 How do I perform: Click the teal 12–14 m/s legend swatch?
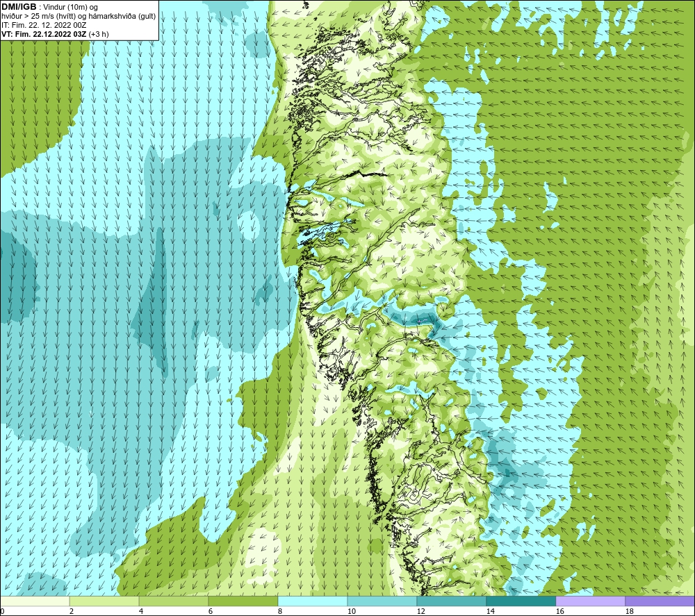(451, 601)
